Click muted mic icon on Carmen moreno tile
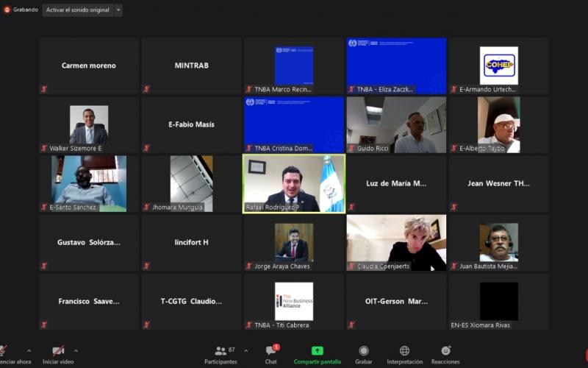This screenshot has width=588, height=368. [44, 89]
